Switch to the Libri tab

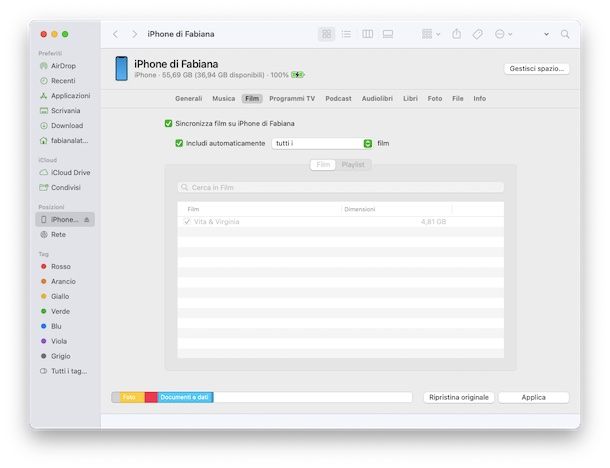pyautogui.click(x=410, y=98)
